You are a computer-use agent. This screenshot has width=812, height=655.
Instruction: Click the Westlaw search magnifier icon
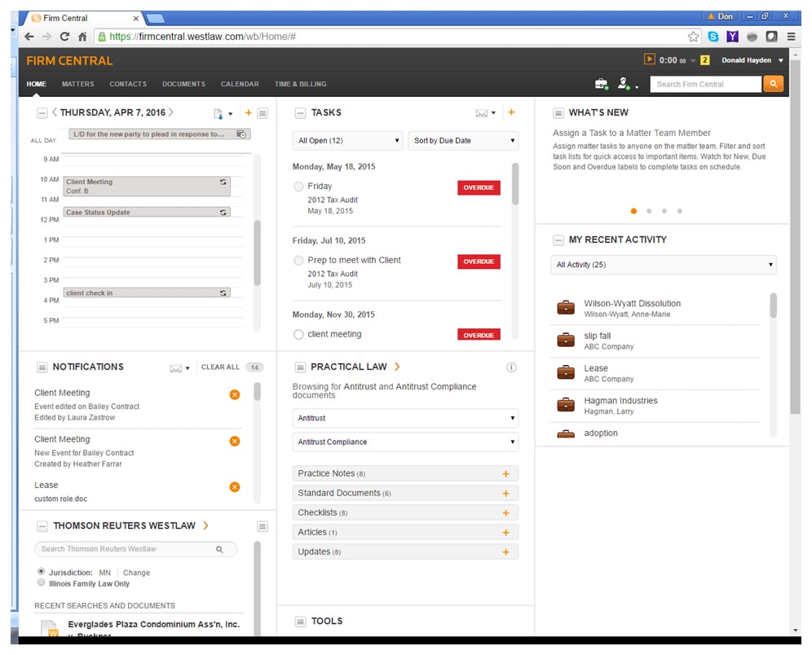pyautogui.click(x=219, y=549)
